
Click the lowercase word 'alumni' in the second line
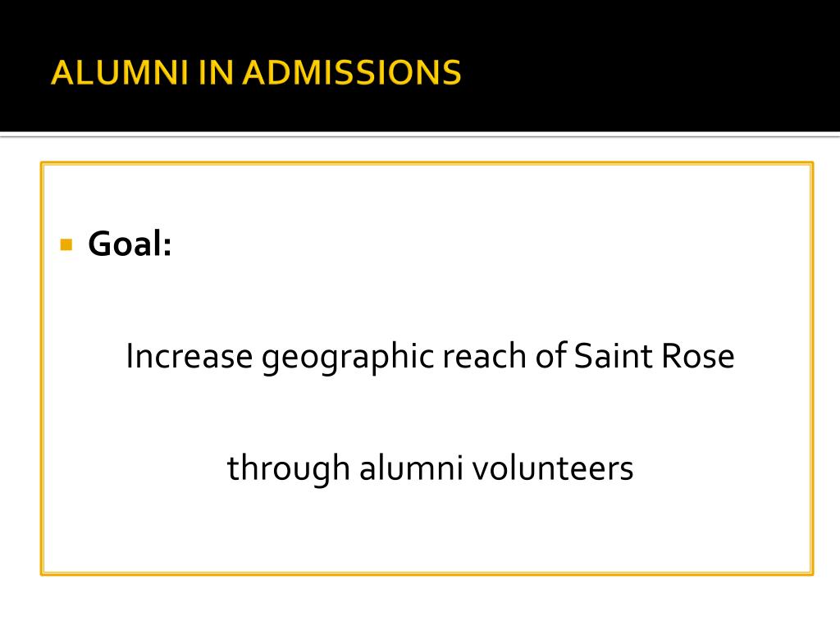(x=411, y=467)
